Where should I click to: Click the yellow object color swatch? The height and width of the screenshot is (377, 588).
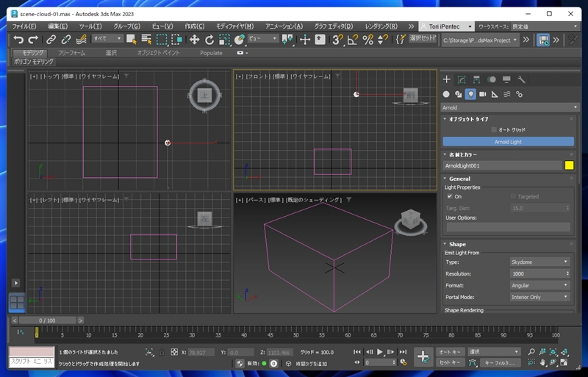click(x=569, y=165)
